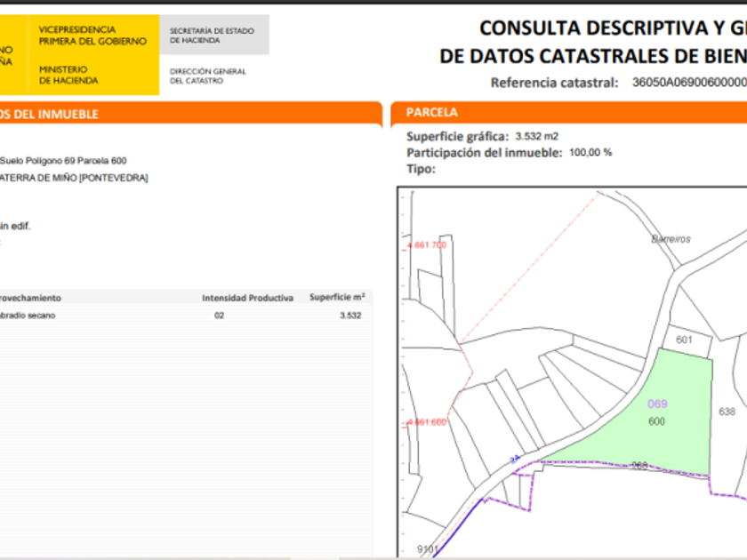747x560 pixels.
Task: Click the intensity value '02' in the table
Action: [x=219, y=316]
